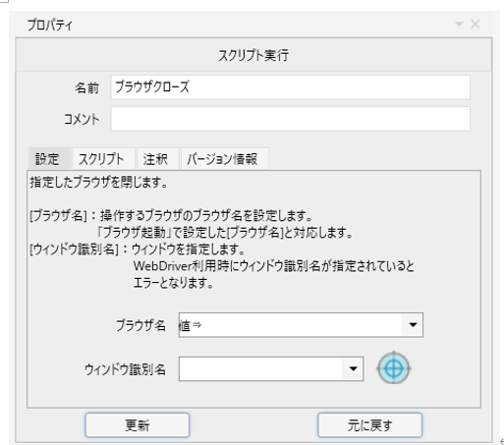Image resolution: width=504 pixels, height=445 pixels.
Task: Click the ウィンドウ識別名 label
Action: [x=125, y=369]
